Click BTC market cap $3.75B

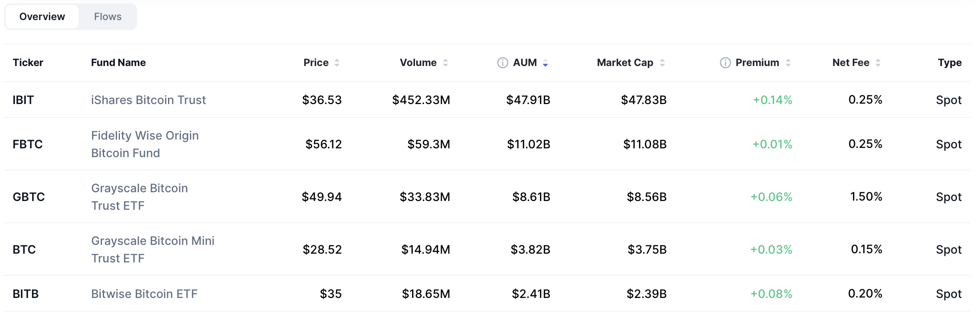coord(647,249)
